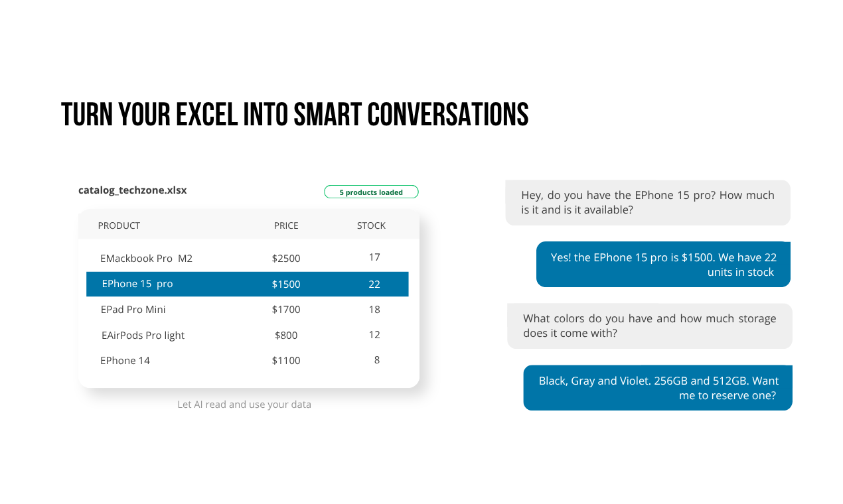Click the "Black, Gray and Violet" reply bubble

click(x=658, y=388)
